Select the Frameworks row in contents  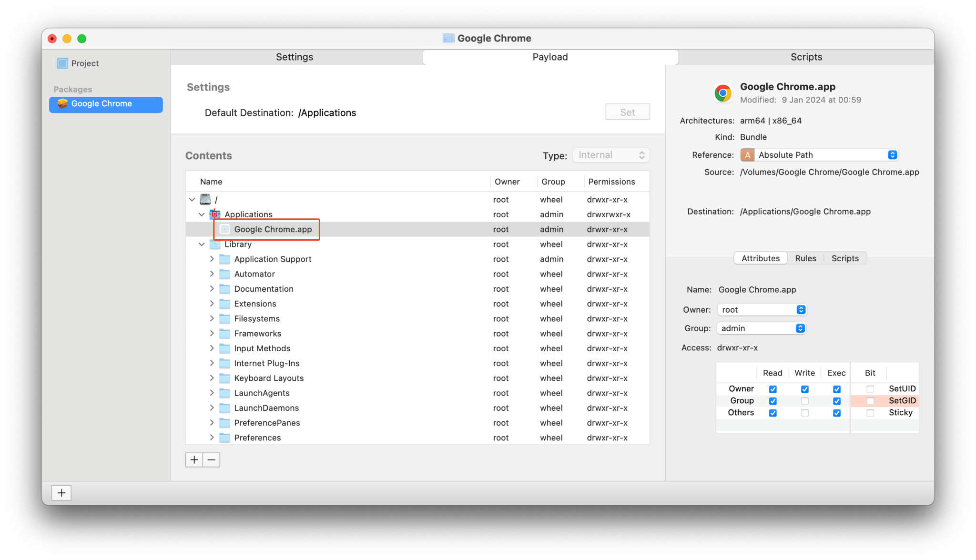[x=257, y=334]
